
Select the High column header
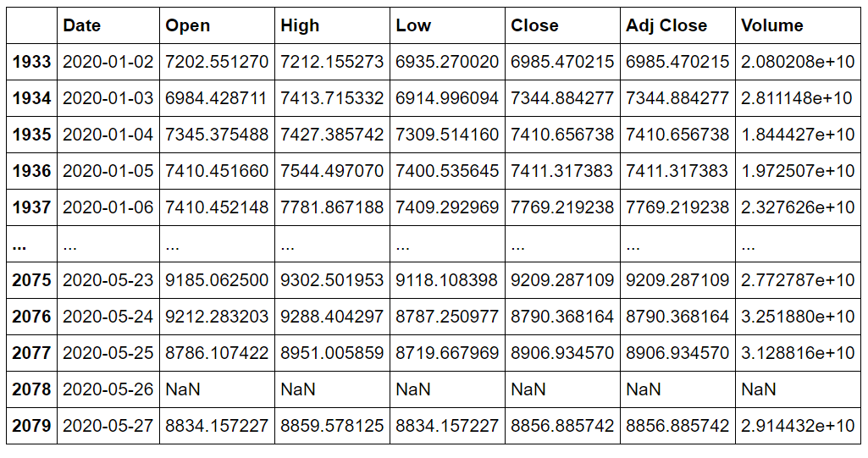(300, 25)
